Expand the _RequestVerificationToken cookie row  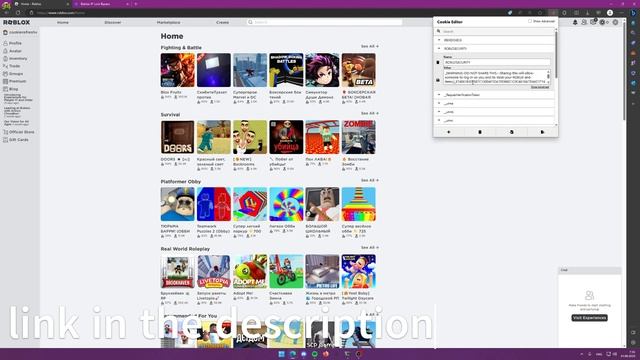tap(495, 95)
